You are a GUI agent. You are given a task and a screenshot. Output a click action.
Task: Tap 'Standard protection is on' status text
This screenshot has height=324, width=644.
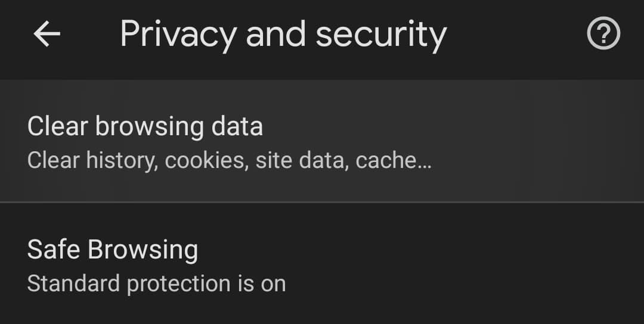click(x=156, y=283)
